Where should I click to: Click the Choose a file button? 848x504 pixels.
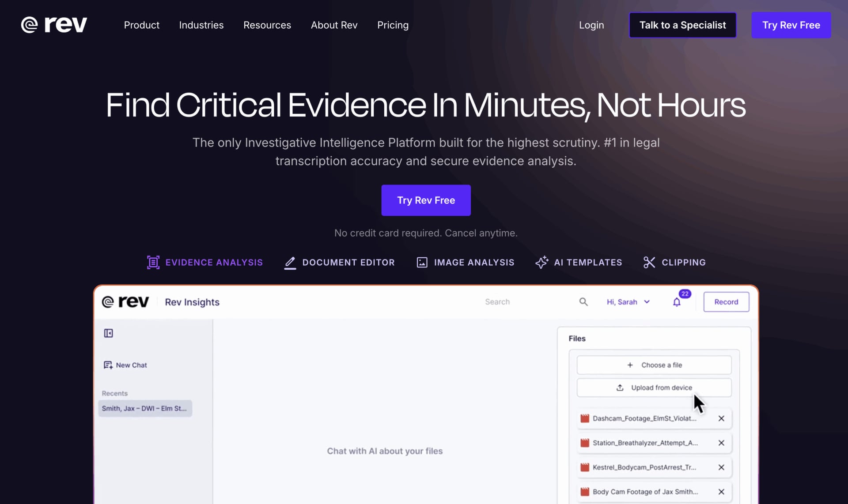click(x=654, y=365)
